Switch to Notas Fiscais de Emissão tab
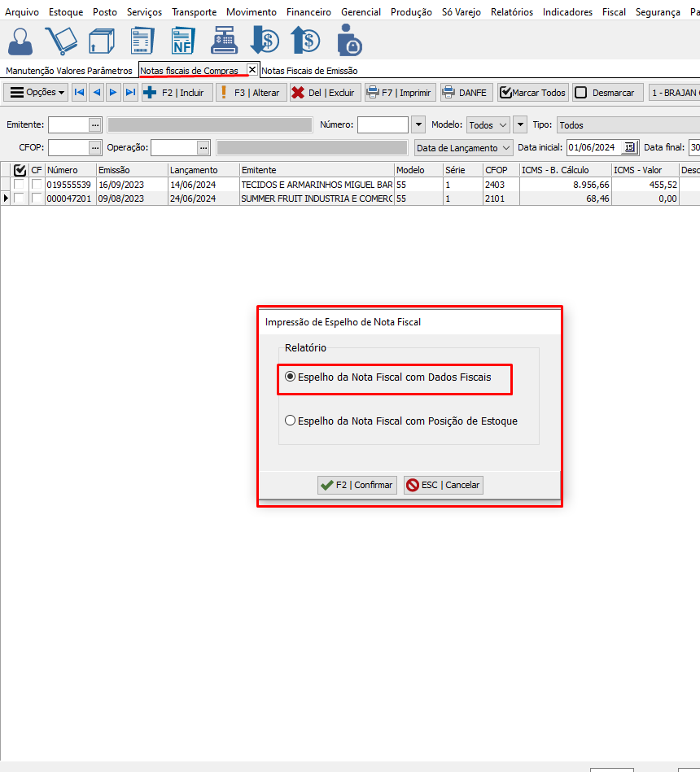Image resolution: width=700 pixels, height=772 pixels. coord(309,71)
